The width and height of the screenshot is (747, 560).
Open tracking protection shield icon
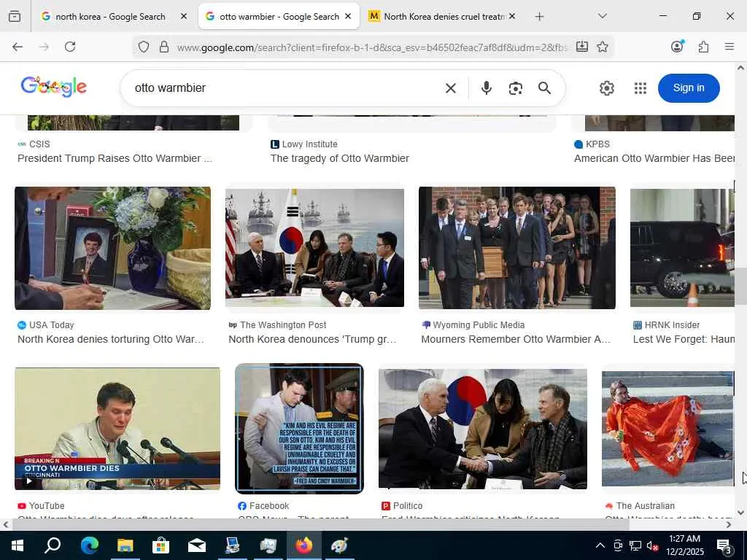(144, 47)
